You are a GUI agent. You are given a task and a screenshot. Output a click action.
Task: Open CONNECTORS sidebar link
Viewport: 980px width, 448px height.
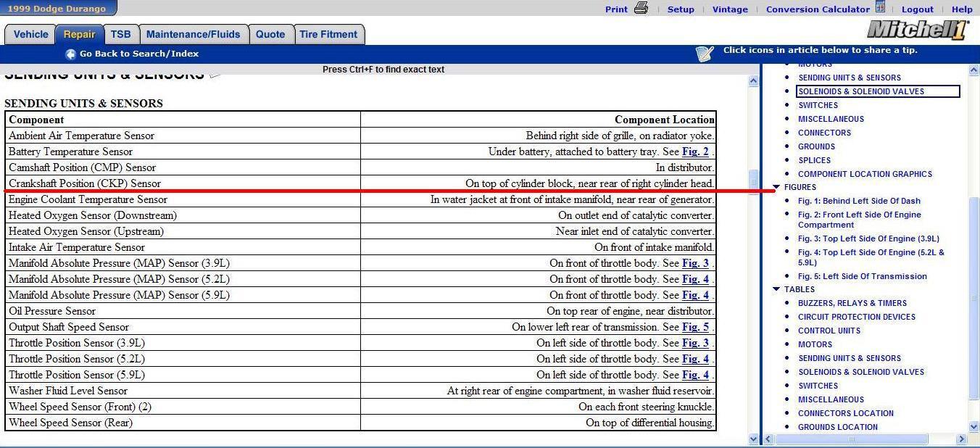point(824,133)
